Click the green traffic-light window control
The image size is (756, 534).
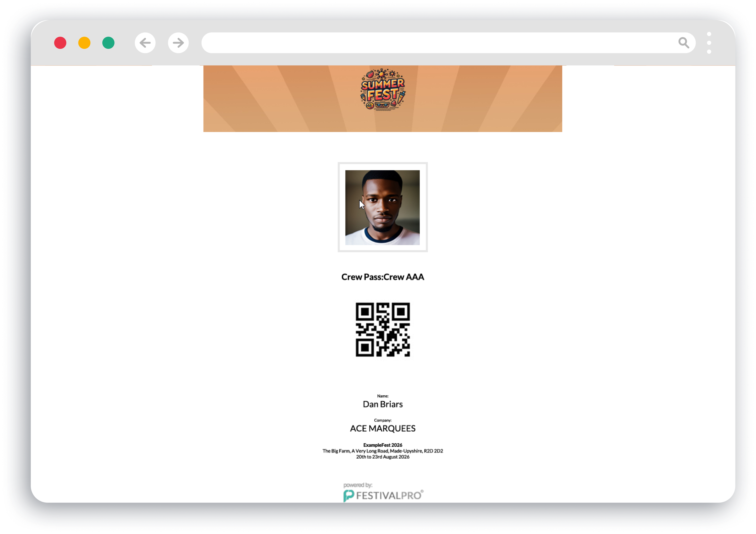pyautogui.click(x=108, y=43)
